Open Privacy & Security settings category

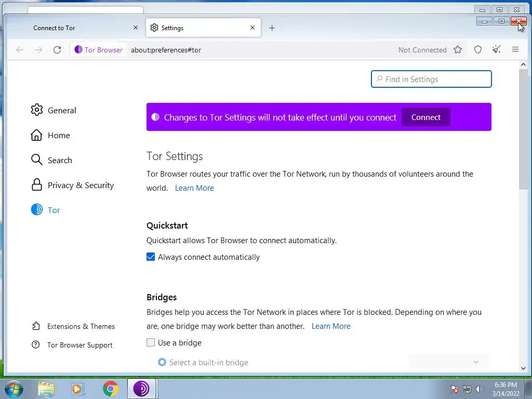coord(72,185)
